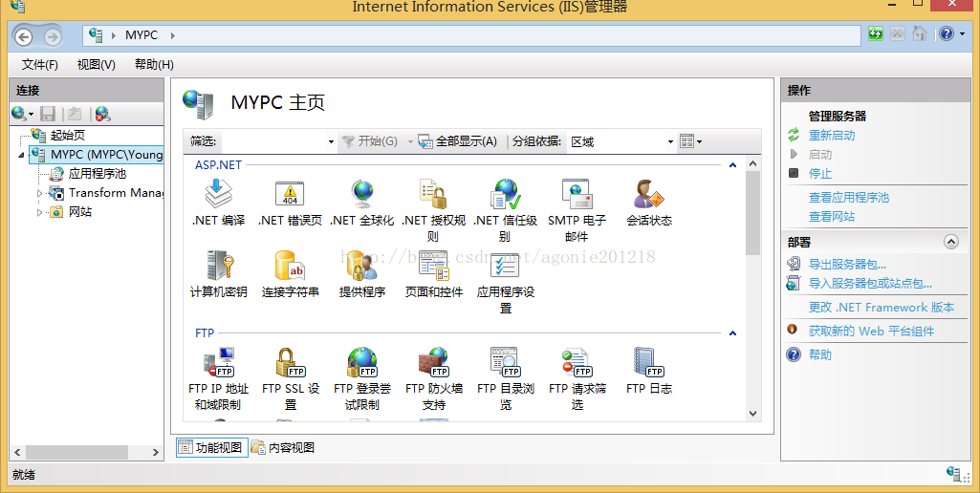Viewport: 980px width, 493px height.
Task: Click 更改 .NET Framework 版本 link
Action: coord(882,308)
